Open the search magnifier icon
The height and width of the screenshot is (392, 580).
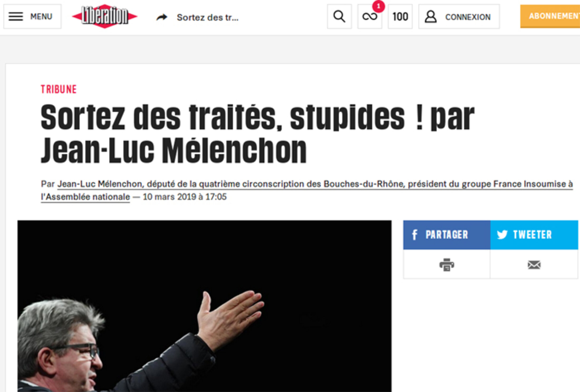pyautogui.click(x=339, y=17)
